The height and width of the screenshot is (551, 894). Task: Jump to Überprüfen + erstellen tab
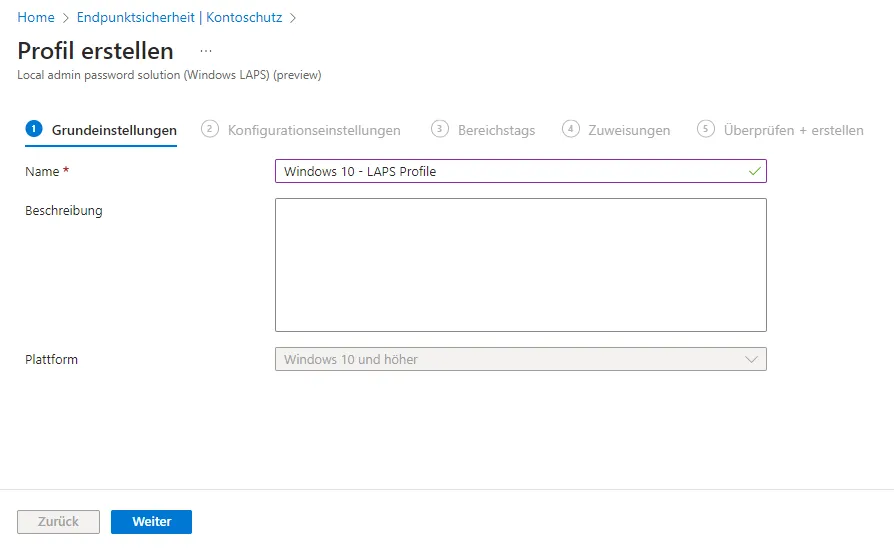[793, 130]
